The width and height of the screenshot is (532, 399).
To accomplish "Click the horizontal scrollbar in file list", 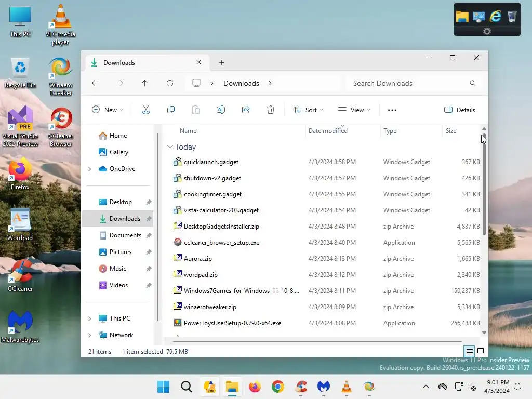I will tap(317, 341).
